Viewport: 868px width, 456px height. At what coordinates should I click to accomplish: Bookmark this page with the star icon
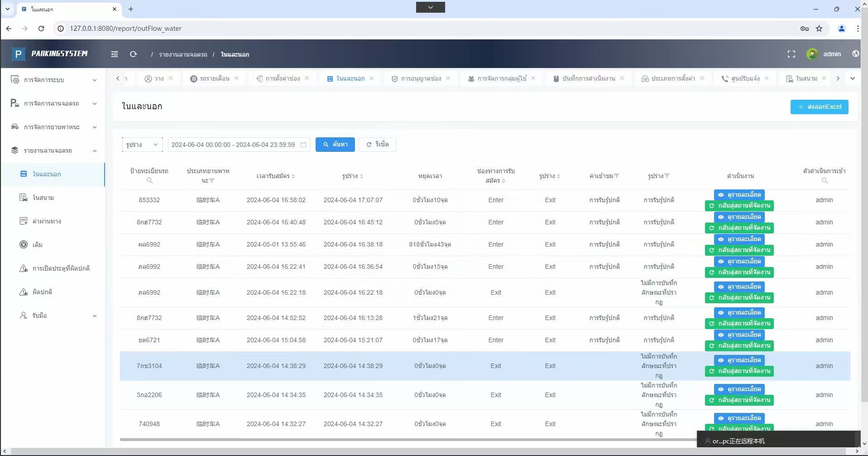click(819, 28)
